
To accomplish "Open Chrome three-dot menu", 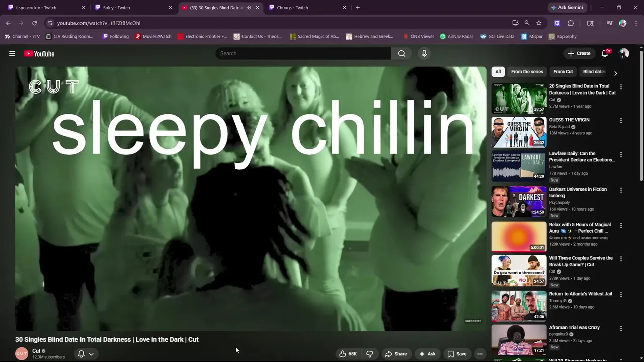I will pyautogui.click(x=635, y=23).
